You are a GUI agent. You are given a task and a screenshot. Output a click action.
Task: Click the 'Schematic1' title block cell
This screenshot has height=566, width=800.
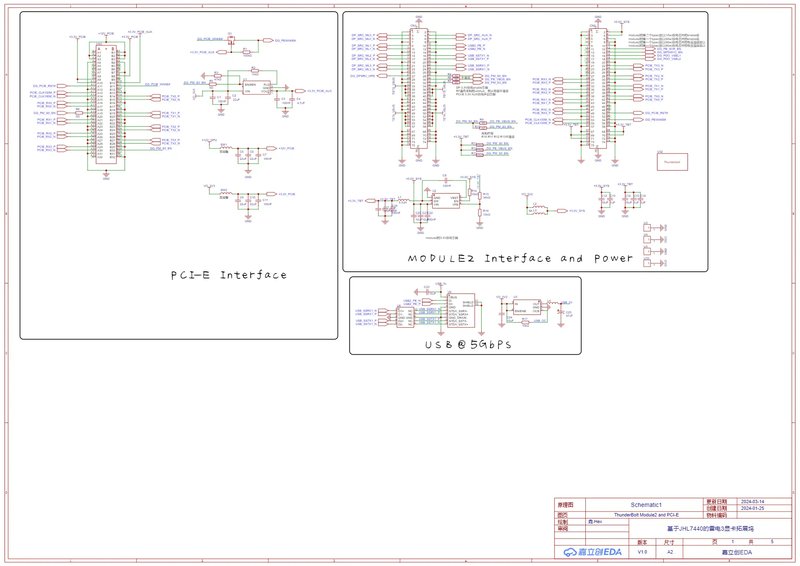645,504
